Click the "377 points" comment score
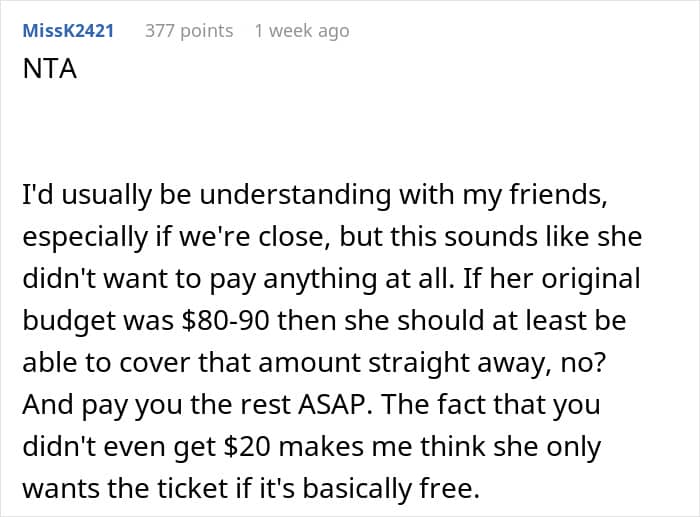 189,31
